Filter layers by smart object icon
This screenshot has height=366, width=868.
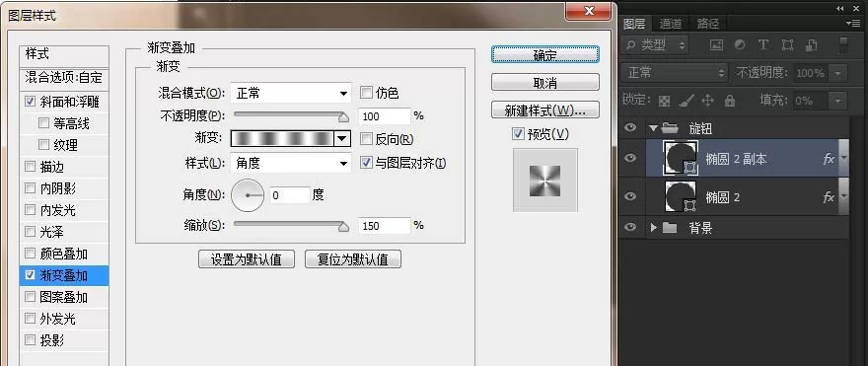click(x=812, y=45)
